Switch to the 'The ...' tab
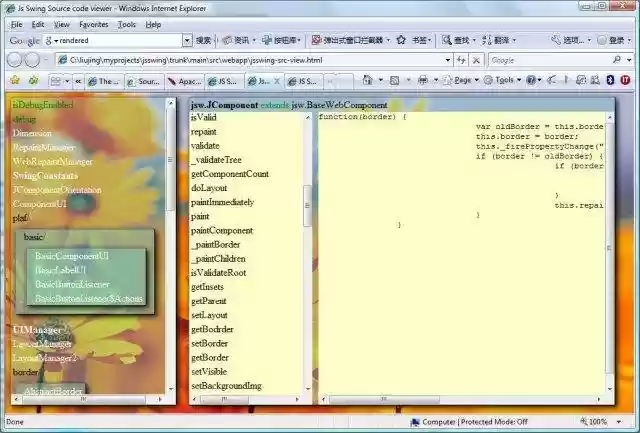Image resolution: width=640 pixels, height=433 pixels. click(104, 81)
